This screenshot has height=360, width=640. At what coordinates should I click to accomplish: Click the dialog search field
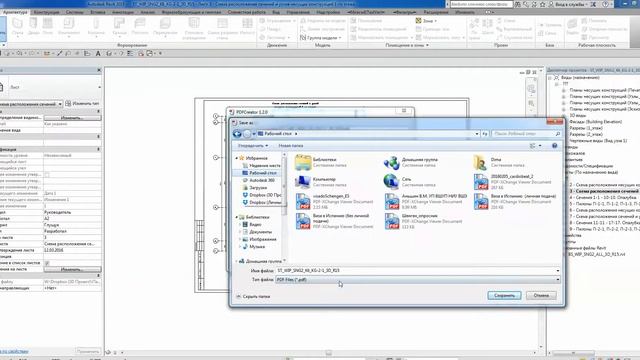[x=526, y=133]
